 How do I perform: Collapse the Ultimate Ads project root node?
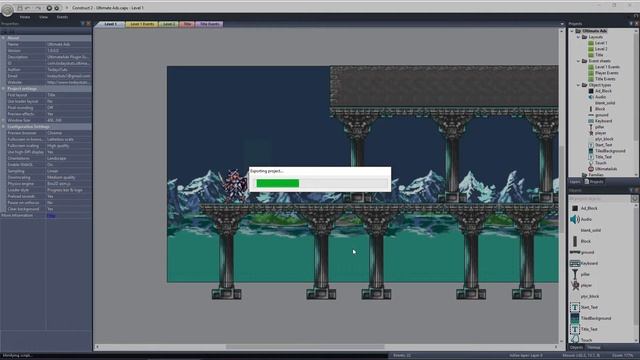pos(572,31)
